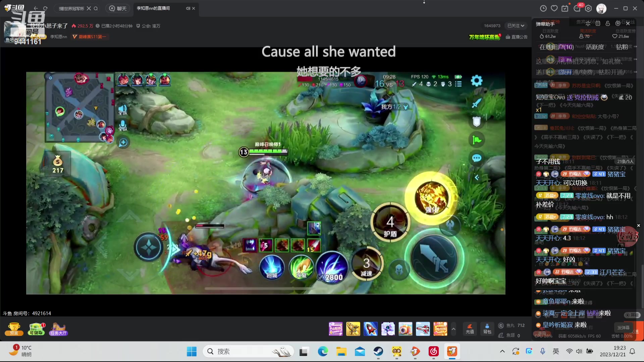Viewport: 644px width, 362px height.
Task: Switch to 在线用户(10) tab
Action: point(556,47)
